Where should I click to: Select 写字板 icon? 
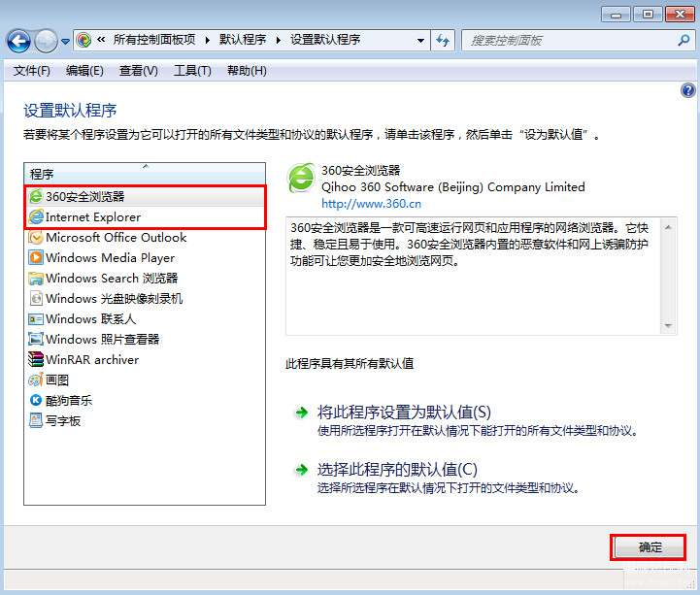[x=36, y=420]
